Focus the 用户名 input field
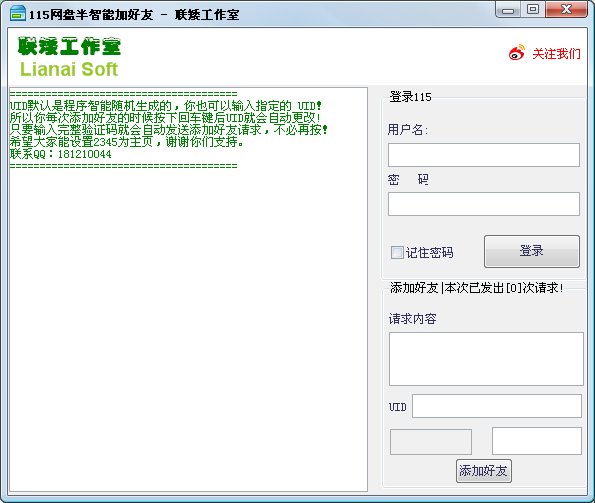This screenshot has height=503, width=595. coord(484,155)
